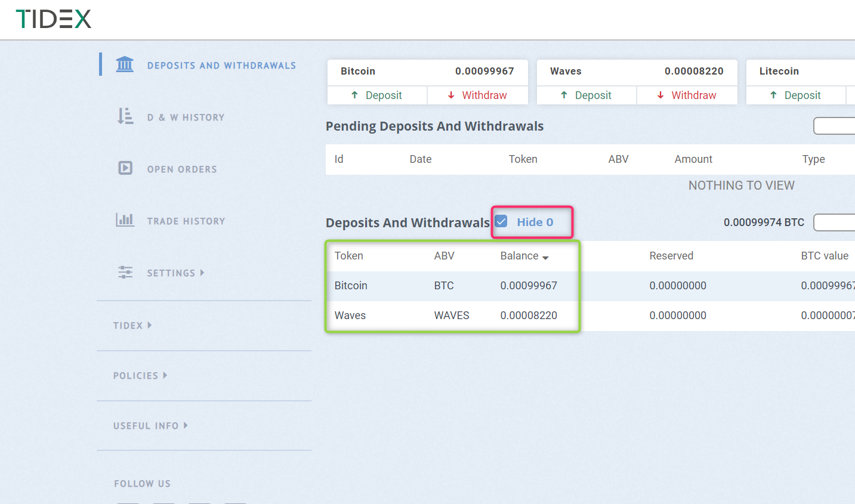Image resolution: width=855 pixels, height=504 pixels.
Task: Click the Bitcoin Withdraw button
Action: [478, 95]
